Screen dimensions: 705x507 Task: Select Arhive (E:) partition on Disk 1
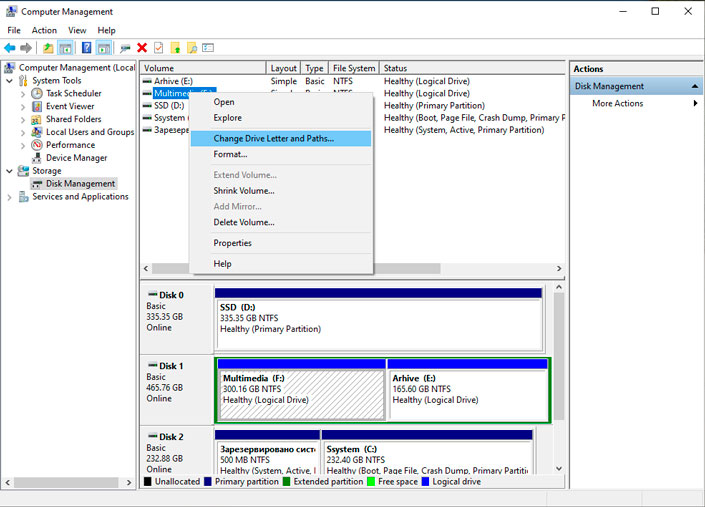(x=468, y=390)
